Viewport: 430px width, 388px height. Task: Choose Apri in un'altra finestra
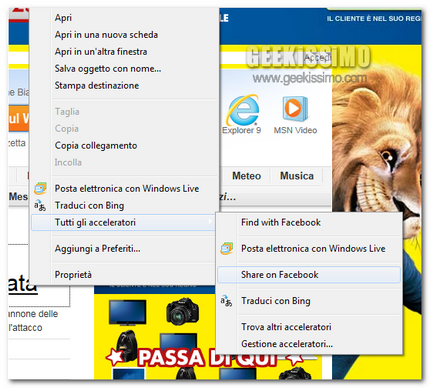pyautogui.click(x=101, y=52)
